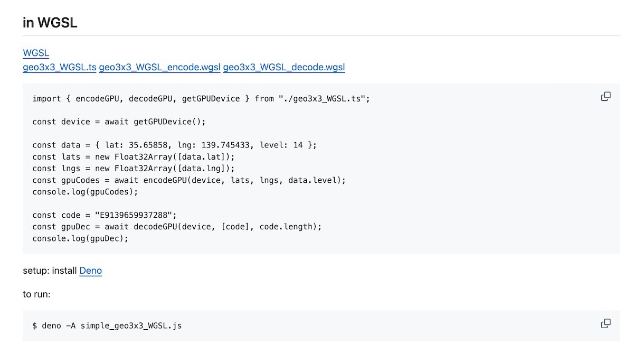Viewport: 644px width, 353px height.
Task: Click the "const lngs" Float32Array line
Action: pos(133,169)
